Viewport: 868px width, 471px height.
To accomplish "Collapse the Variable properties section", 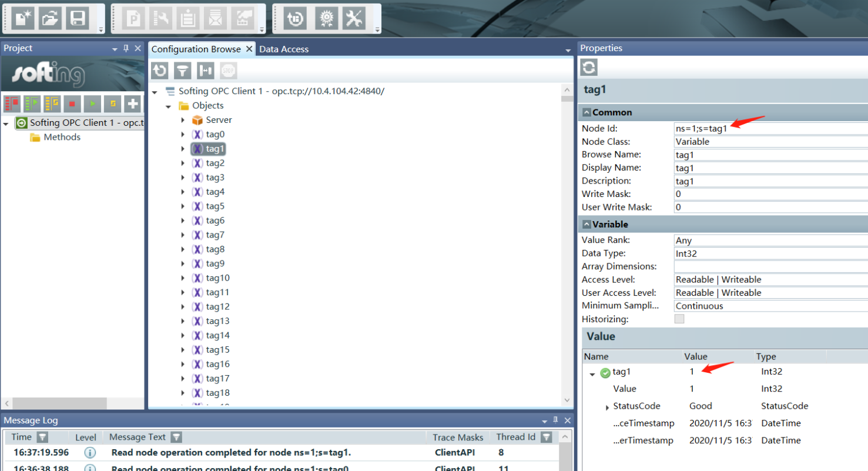I will point(587,225).
